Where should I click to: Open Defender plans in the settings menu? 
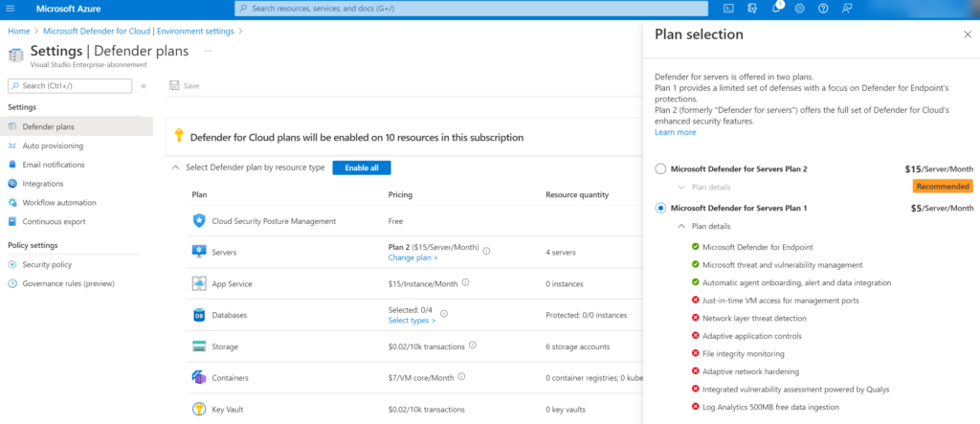click(x=77, y=126)
